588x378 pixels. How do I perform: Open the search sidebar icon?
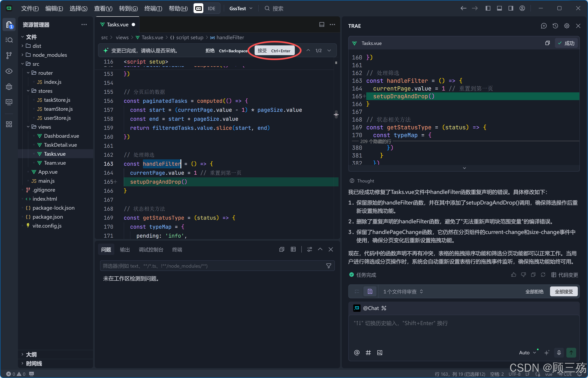[9, 40]
